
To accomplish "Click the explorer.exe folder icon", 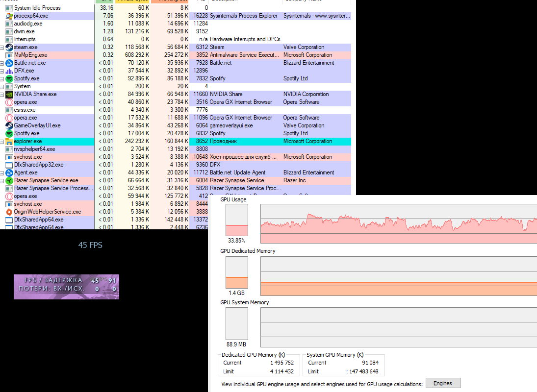I will click(9, 141).
